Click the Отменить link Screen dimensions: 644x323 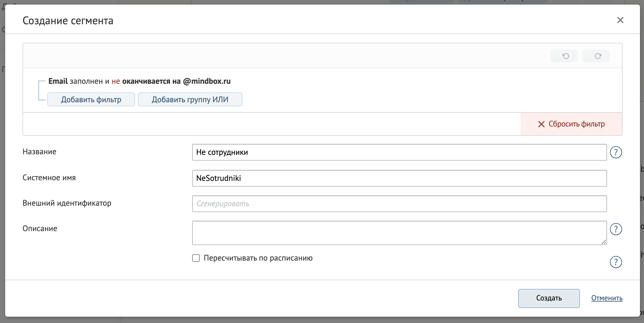pos(607,298)
